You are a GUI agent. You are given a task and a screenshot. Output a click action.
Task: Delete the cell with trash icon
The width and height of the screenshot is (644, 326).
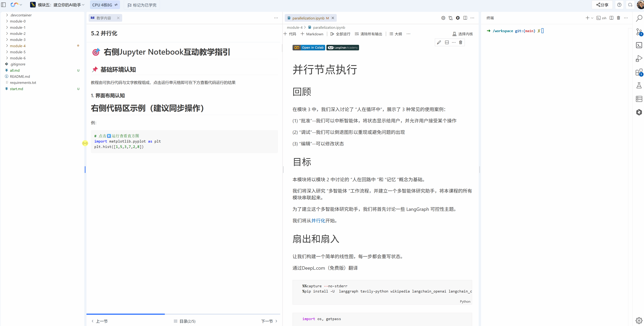tap(461, 42)
